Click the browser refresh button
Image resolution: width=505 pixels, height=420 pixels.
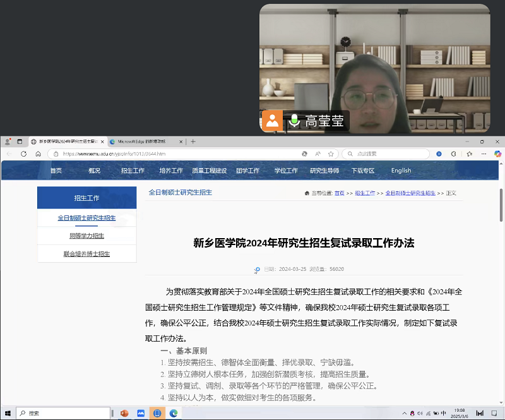23,153
